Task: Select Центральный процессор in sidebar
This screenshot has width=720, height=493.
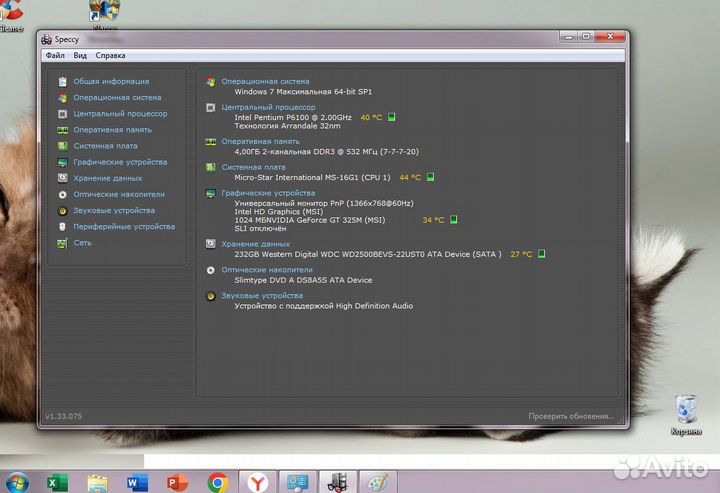Action: pos(120,113)
